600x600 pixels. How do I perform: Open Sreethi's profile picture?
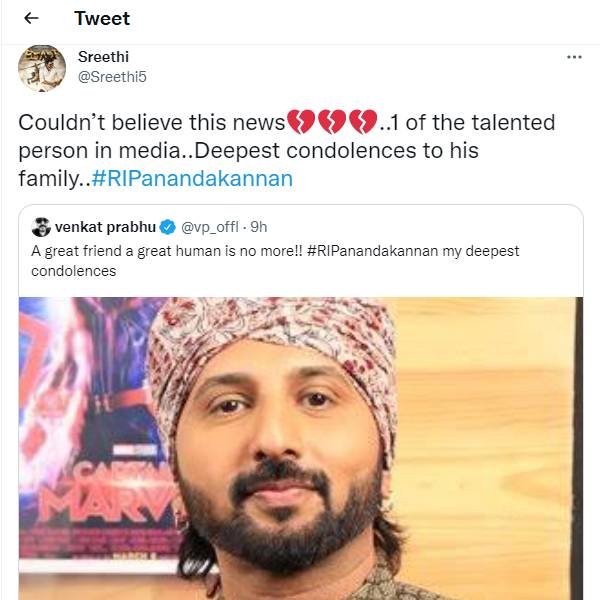click(41, 66)
